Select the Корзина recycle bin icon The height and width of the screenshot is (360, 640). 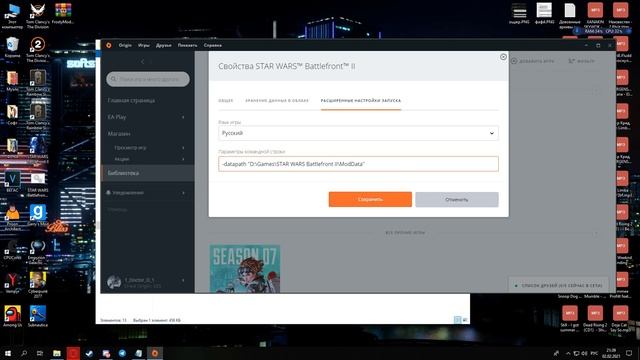click(12, 47)
